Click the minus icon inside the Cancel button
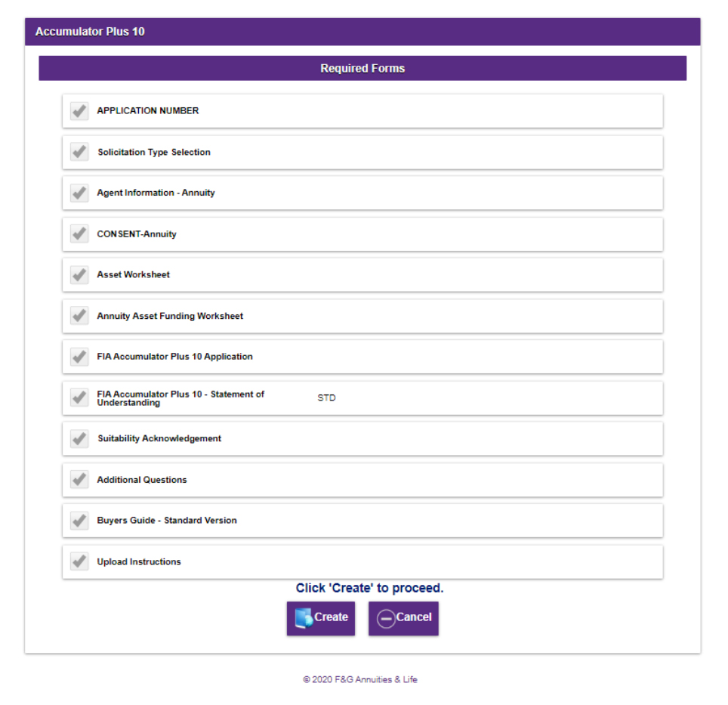728x705 pixels. tap(386, 618)
